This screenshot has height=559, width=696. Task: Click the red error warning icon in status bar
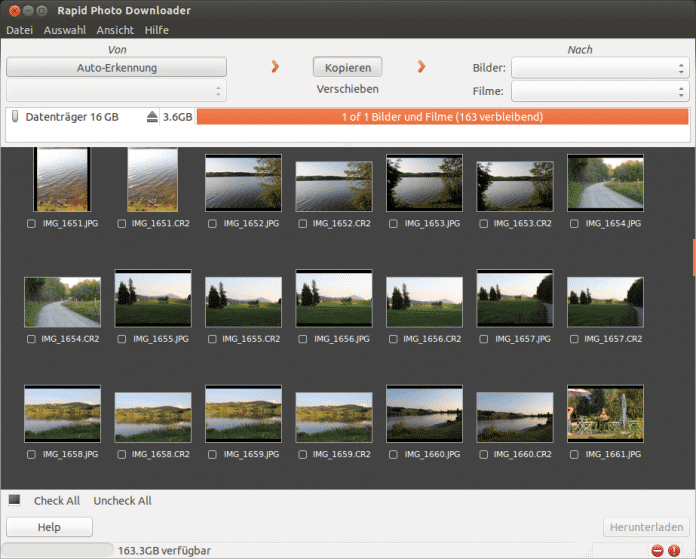point(674,550)
